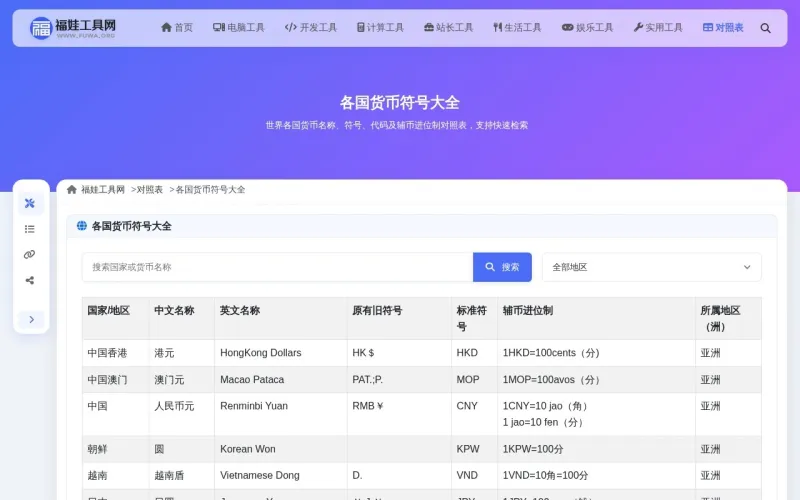Select the KPW symbol cell

pos(474,449)
